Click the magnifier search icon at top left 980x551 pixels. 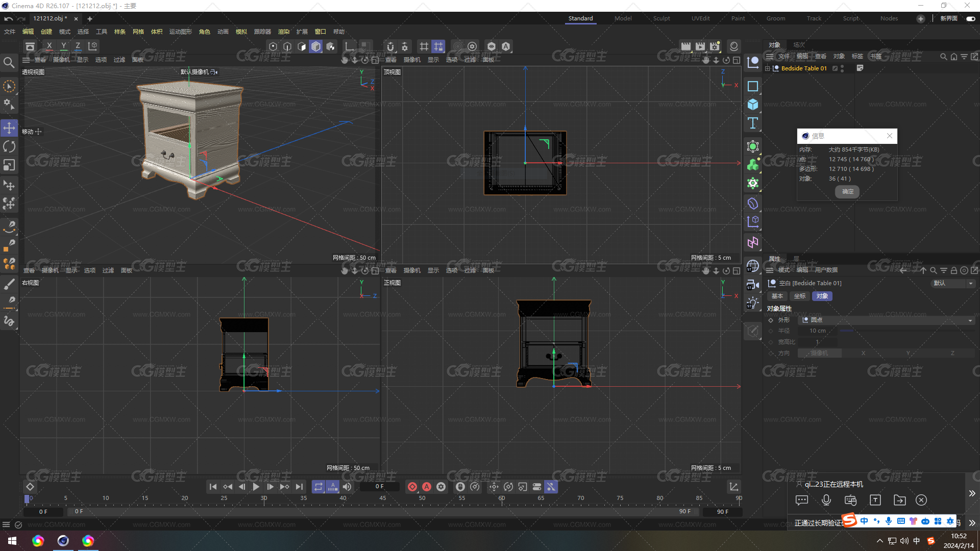pos(9,63)
